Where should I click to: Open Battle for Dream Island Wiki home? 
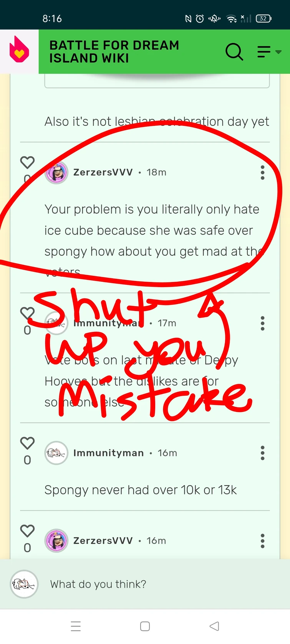click(x=114, y=51)
